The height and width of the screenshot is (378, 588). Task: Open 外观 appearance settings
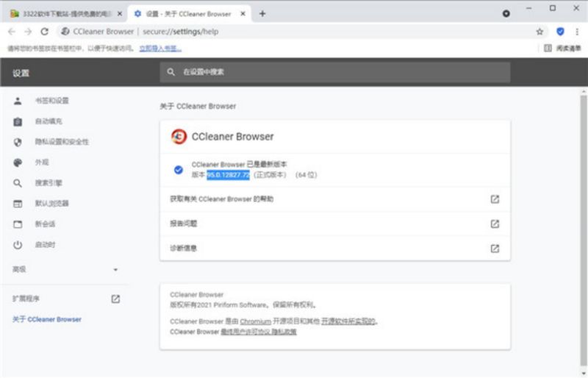tap(42, 163)
